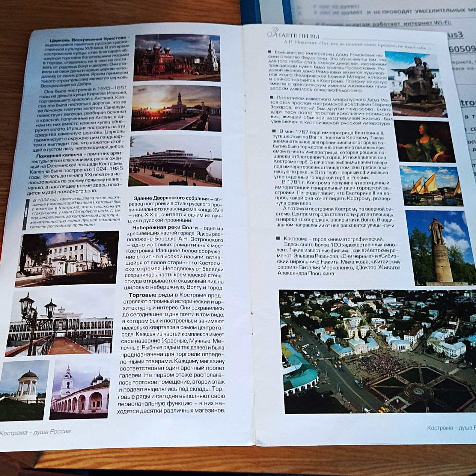Select the seated bronze monument photo
The image size is (476, 476).
[x=416, y=84]
